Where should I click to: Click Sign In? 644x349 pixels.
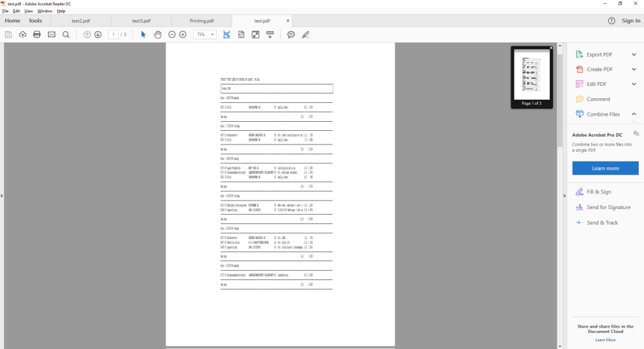[631, 21]
